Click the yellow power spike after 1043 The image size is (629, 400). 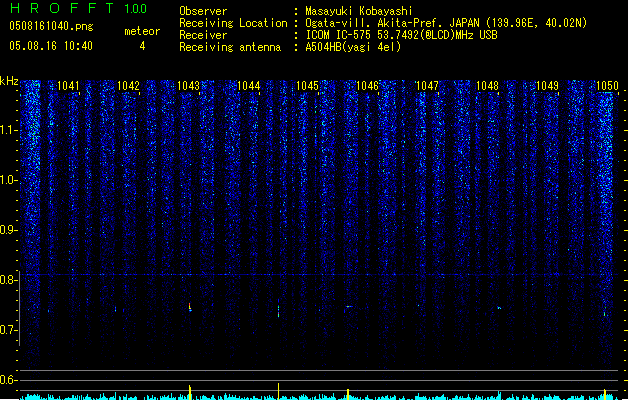point(190,392)
